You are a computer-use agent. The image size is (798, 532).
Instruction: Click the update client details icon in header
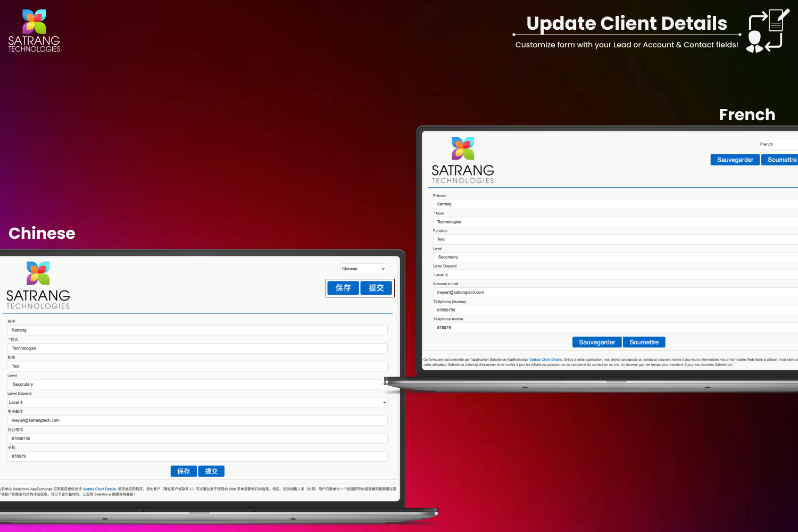click(x=768, y=31)
